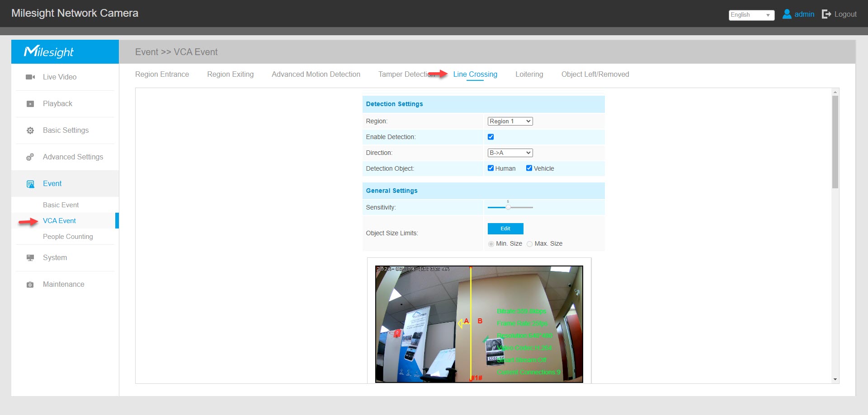Switch to the Loitering tab
The height and width of the screenshot is (415, 868).
click(x=529, y=74)
